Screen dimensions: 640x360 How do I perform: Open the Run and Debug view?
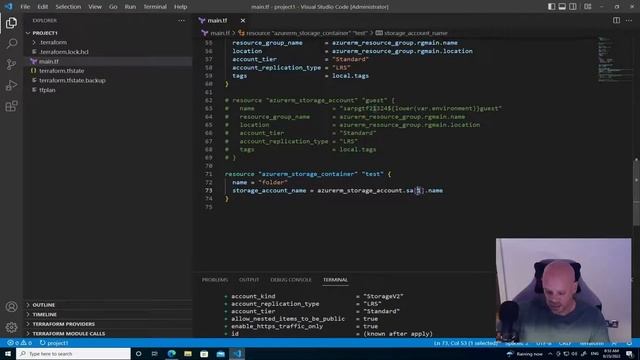[x=11, y=85]
